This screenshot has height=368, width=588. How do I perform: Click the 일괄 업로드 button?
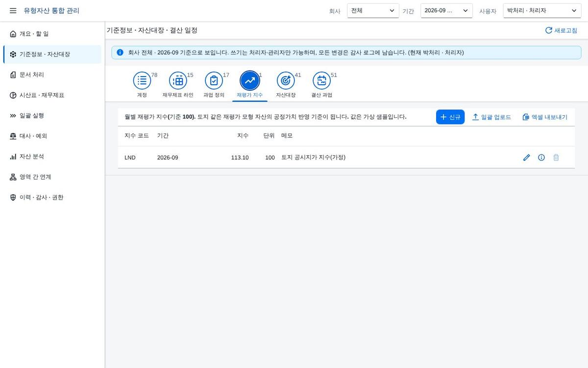[491, 117]
